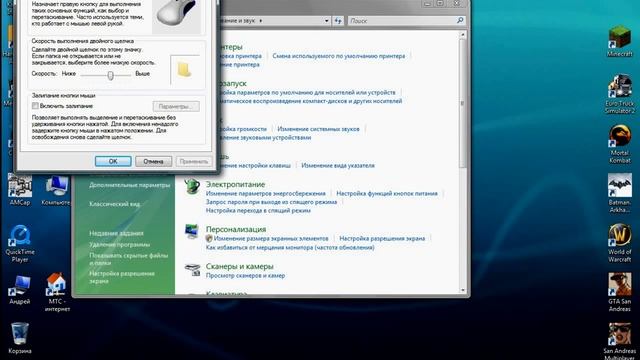
Task: Open the address bar history dropdown arrow
Action: click(327, 20)
